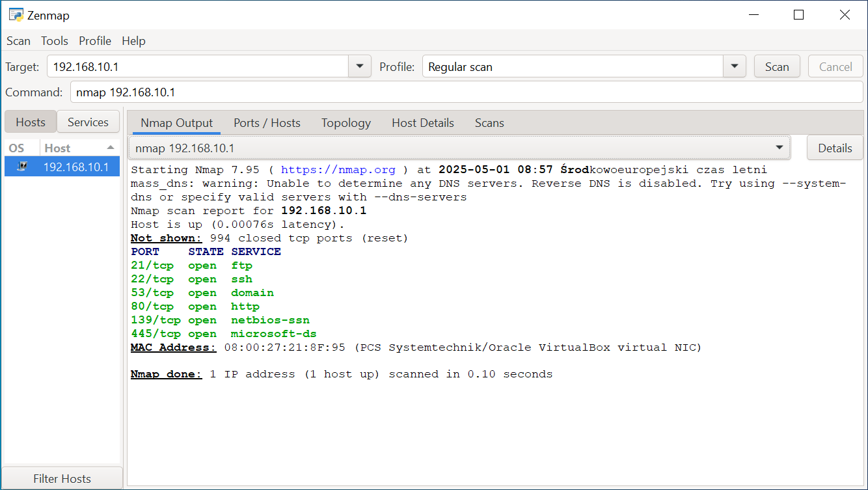This screenshot has width=868, height=490.
Task: Close the Zenmap window
Action: coord(845,15)
